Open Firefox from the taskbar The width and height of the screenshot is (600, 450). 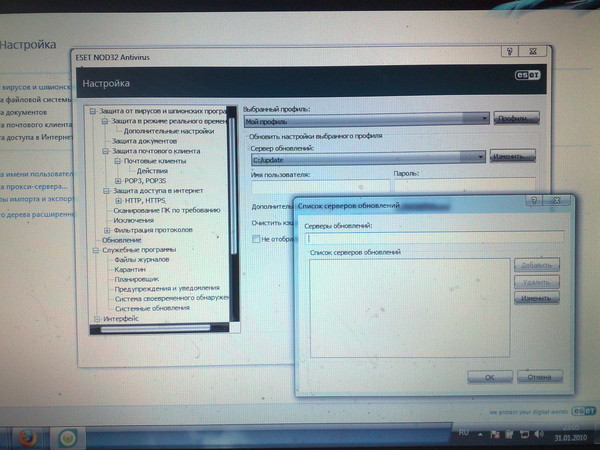(28, 438)
